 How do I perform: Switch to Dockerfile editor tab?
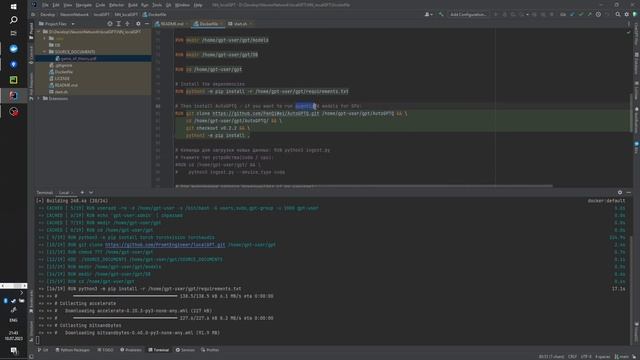tap(209, 24)
